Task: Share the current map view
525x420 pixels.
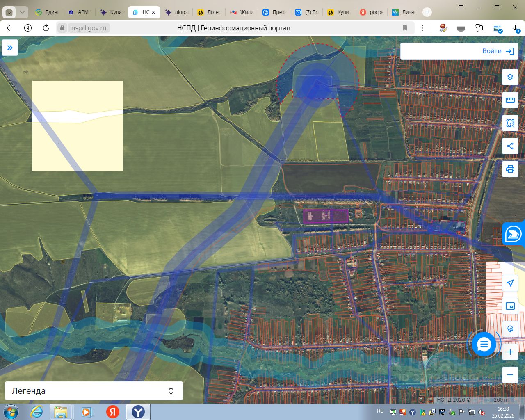Action: pyautogui.click(x=510, y=146)
